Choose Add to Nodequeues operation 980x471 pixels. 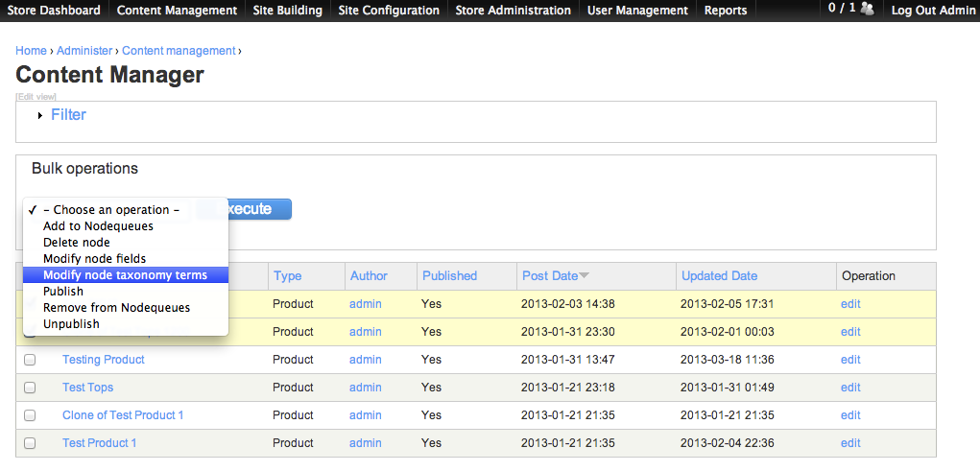[x=126, y=226]
